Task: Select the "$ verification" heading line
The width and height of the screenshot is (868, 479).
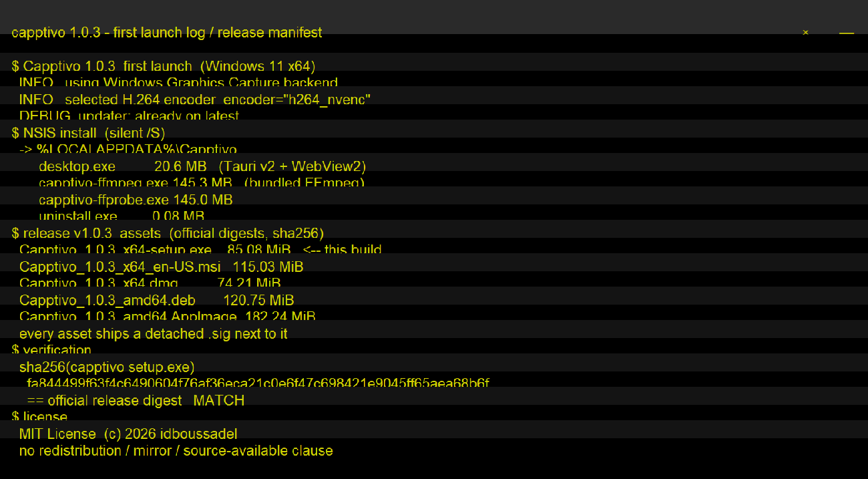Action: (51, 350)
